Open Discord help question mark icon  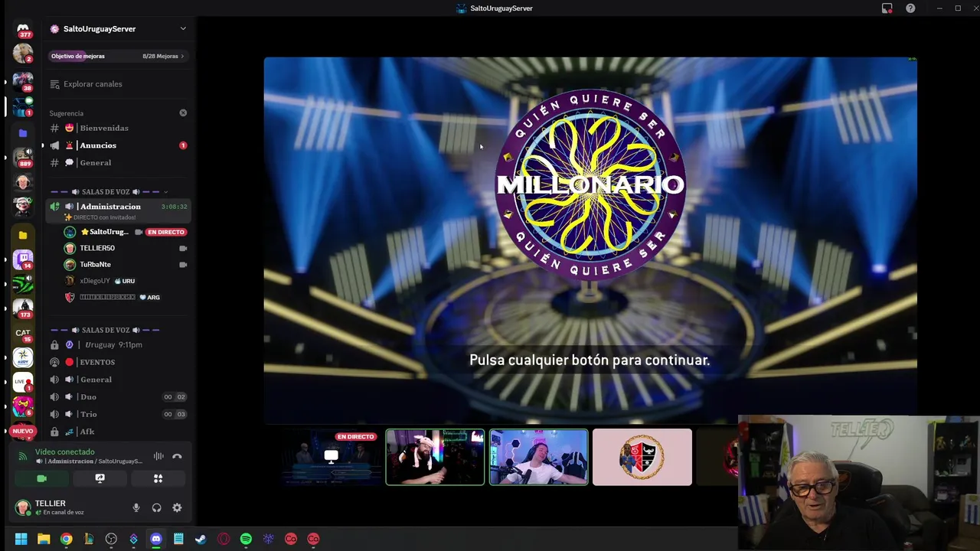coord(910,8)
